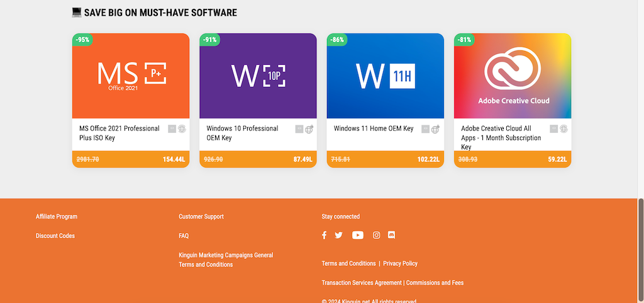
Task: Click key-type icon on Windows 11 Home card
Action: (426, 129)
